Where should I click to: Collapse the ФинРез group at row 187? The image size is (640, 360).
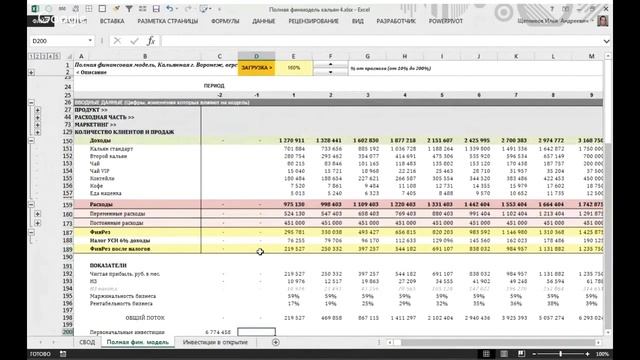pyautogui.click(x=31, y=232)
